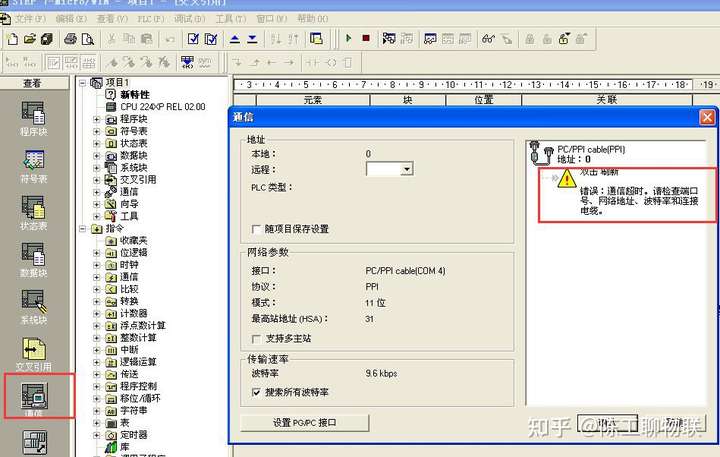This screenshot has width=720, height=457.
Task: Expand the 状态表 tree node
Action: pyautogui.click(x=96, y=143)
